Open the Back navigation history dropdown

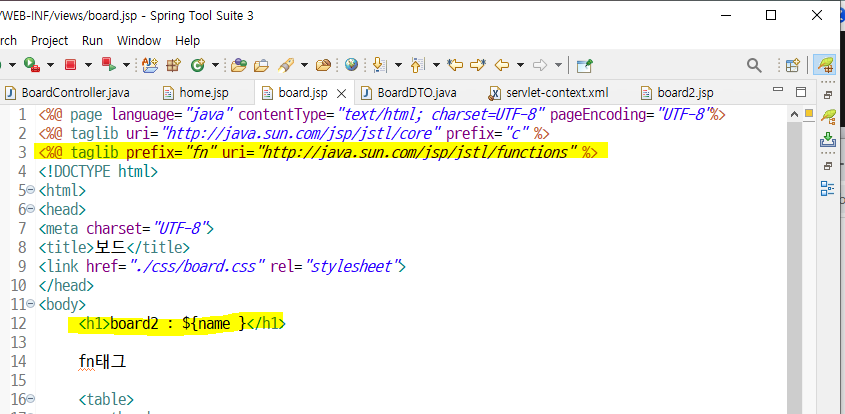tap(520, 65)
